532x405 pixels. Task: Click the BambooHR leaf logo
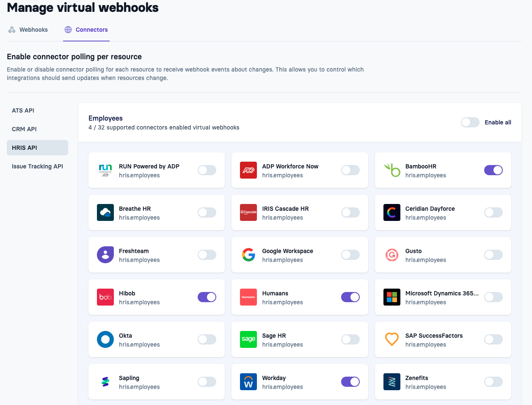coord(392,170)
